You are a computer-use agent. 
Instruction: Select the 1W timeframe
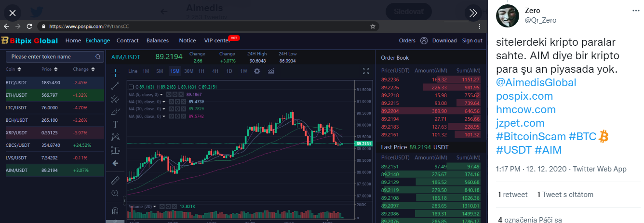tap(243, 71)
